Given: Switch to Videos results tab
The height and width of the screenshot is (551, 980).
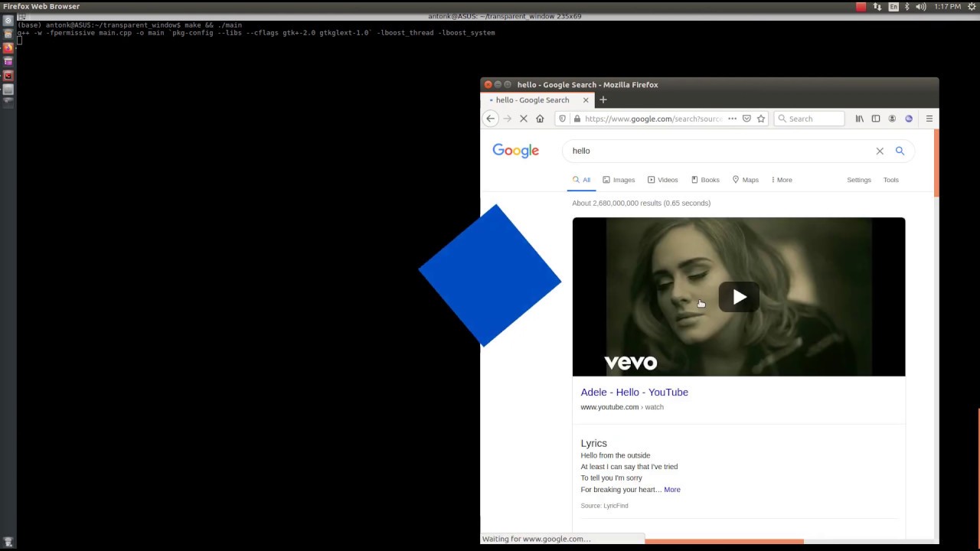Looking at the screenshot, I should coord(662,180).
